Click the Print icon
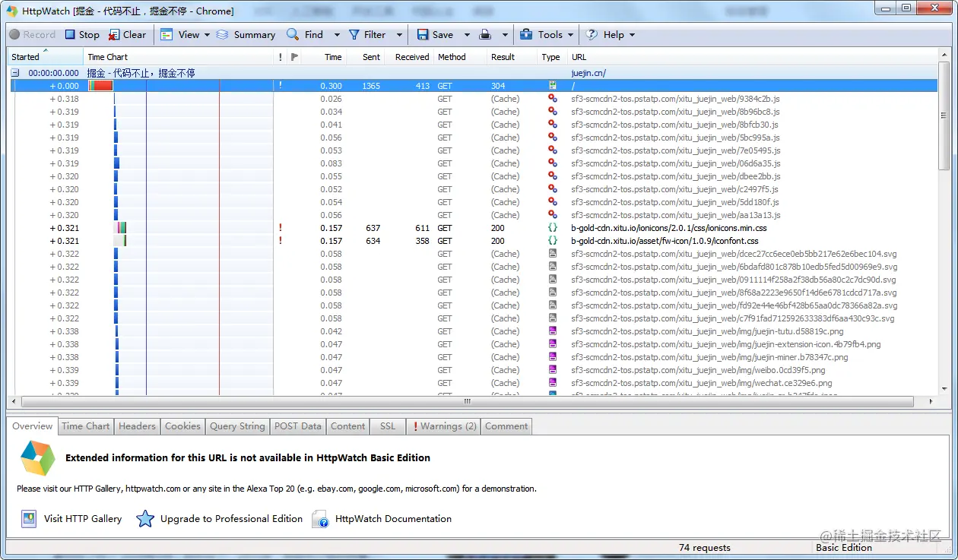The width and height of the screenshot is (958, 560). pyautogui.click(x=484, y=34)
